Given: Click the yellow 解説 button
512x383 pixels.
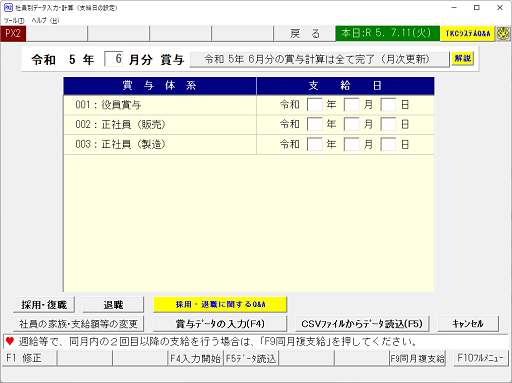Looking at the screenshot, I should tap(463, 58).
